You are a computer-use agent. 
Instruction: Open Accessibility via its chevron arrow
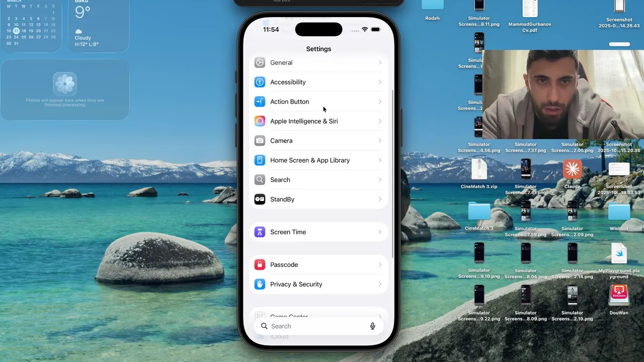(x=380, y=82)
